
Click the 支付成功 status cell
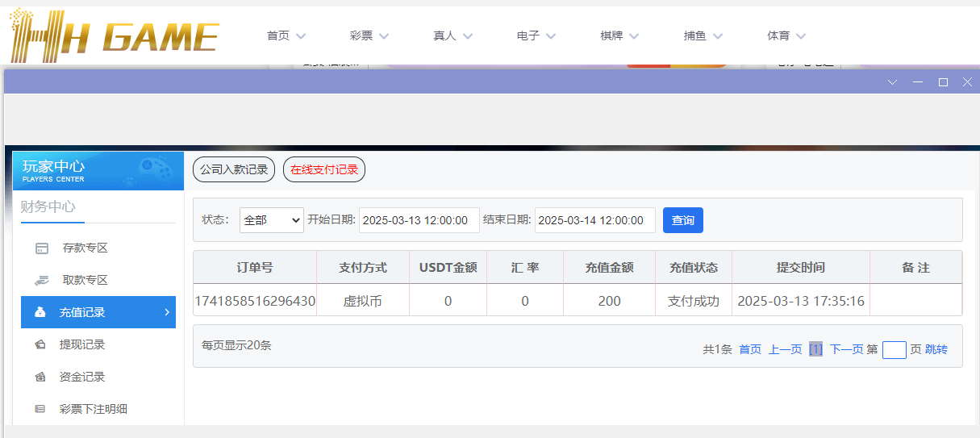coord(694,301)
